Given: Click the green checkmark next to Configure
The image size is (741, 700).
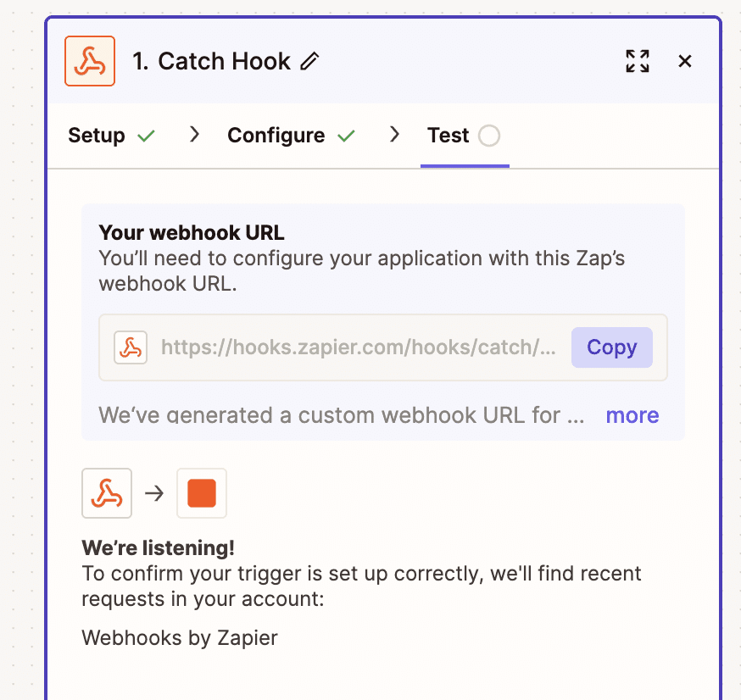Looking at the screenshot, I should tap(347, 135).
